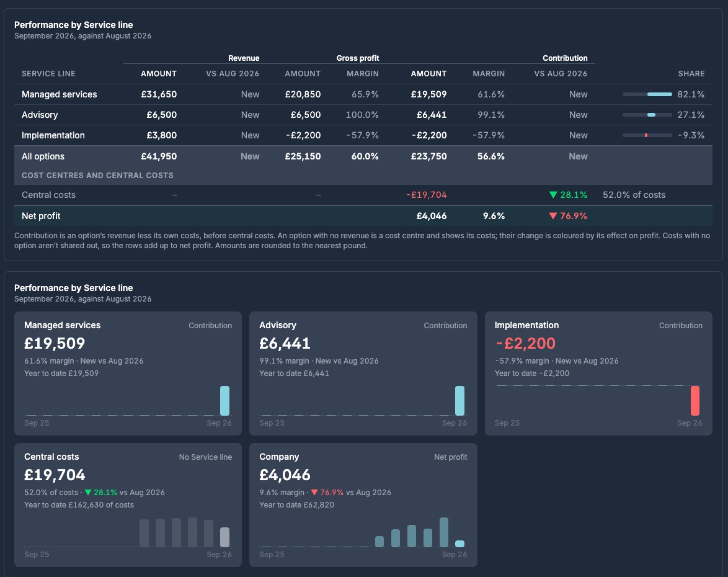
Task: Click the green triangle in the Central costs card
Action: 88,493
